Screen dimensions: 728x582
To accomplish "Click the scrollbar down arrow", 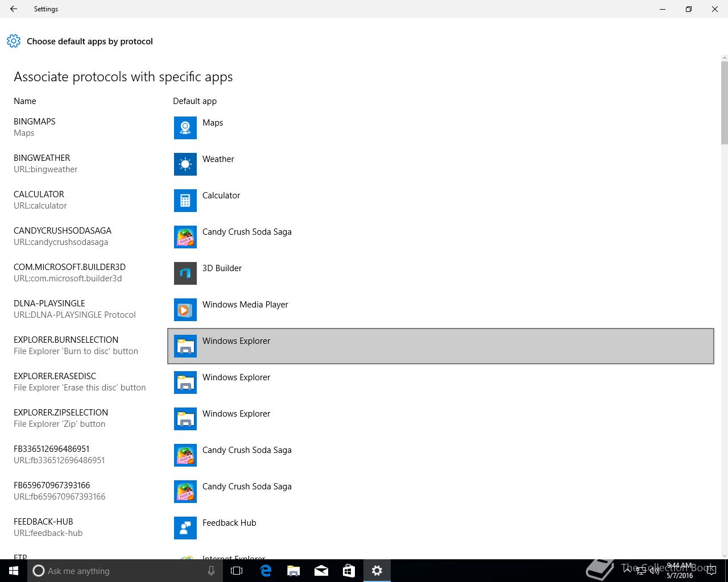I will (x=725, y=555).
